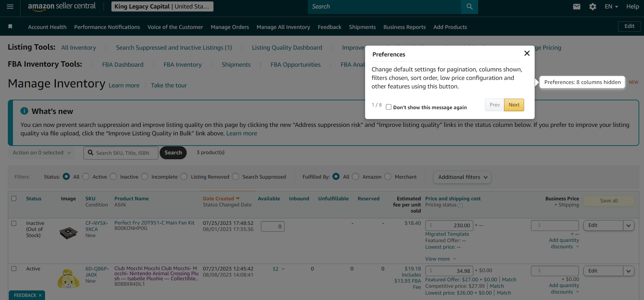Click the Search button for SKU search
This screenshot has height=300, width=644.
point(173,153)
